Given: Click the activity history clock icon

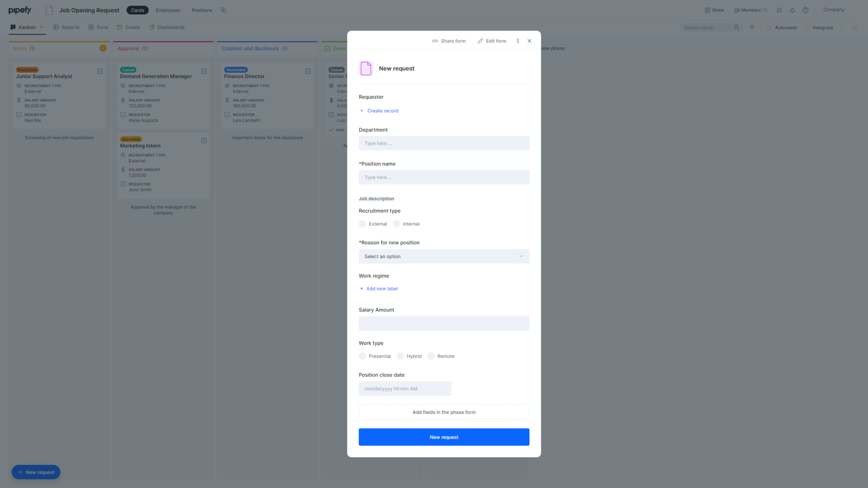Looking at the screenshot, I should [779, 10].
